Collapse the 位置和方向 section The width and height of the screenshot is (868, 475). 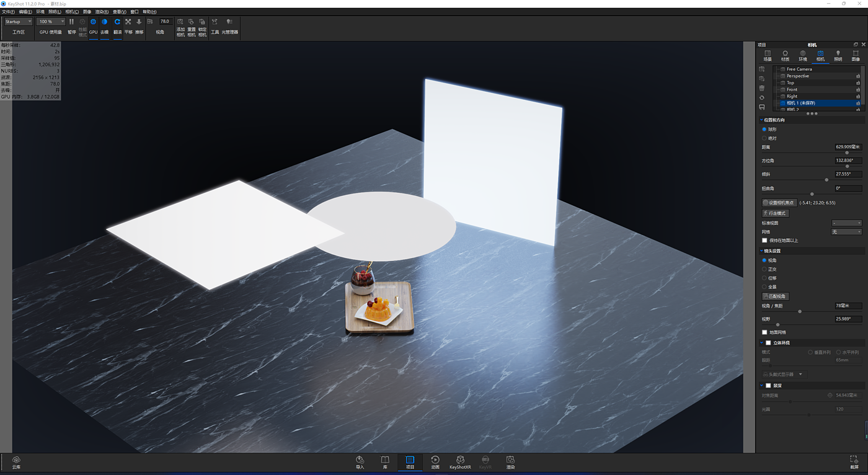(762, 120)
